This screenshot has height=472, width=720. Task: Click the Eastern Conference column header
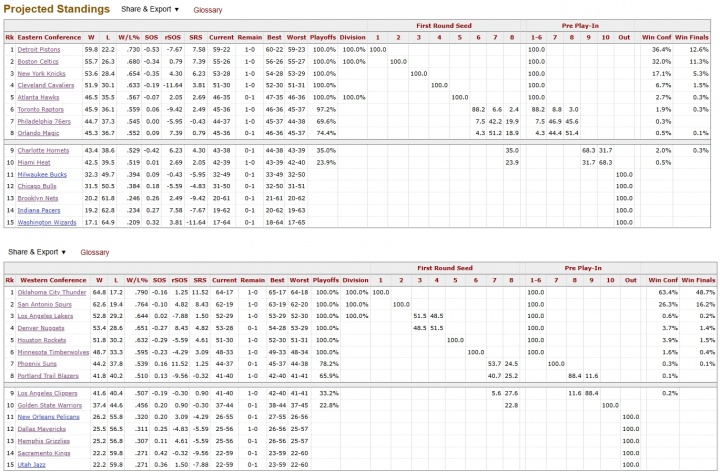50,37
